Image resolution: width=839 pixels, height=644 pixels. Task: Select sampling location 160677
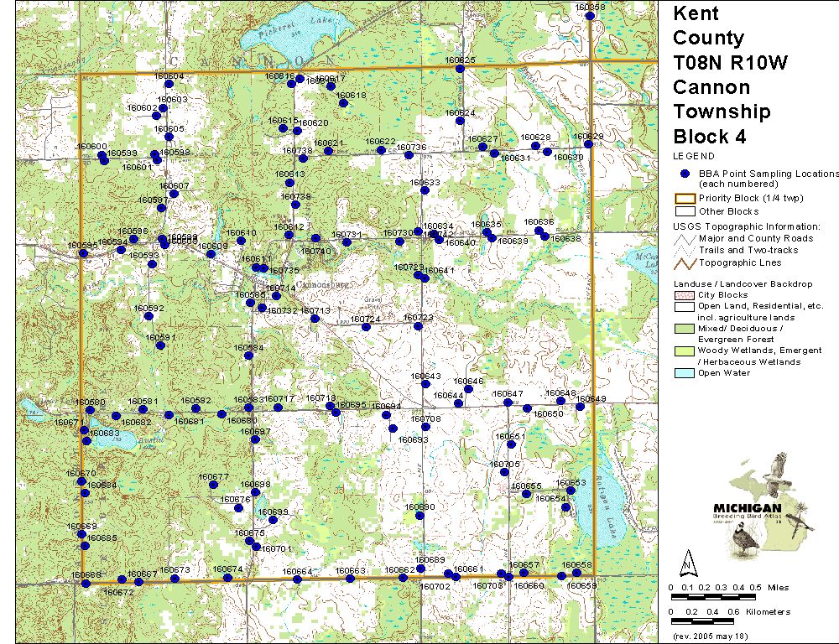click(x=213, y=485)
